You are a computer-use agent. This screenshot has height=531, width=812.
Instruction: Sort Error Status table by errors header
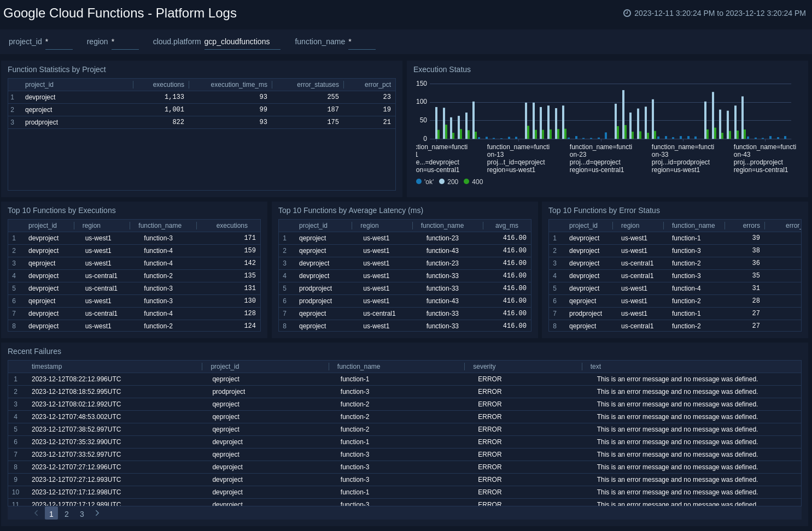click(x=751, y=226)
